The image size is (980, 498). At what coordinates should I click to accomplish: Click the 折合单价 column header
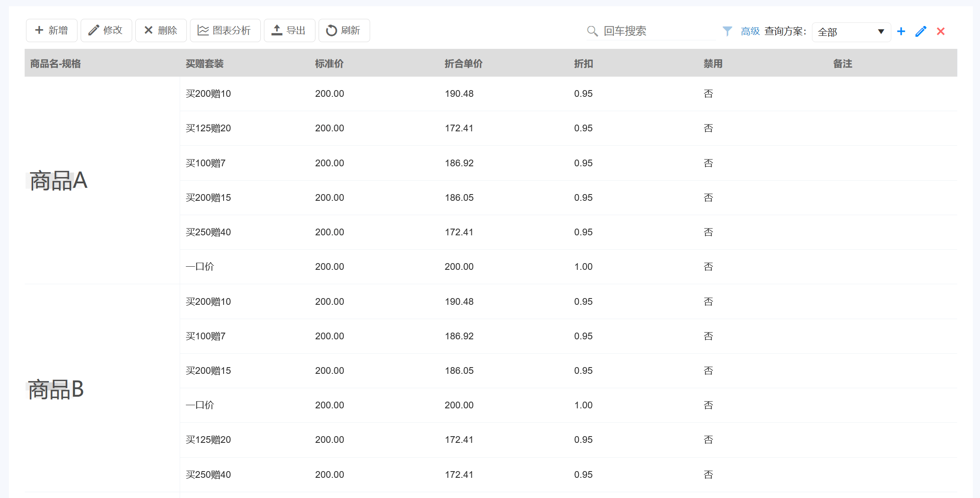tap(463, 64)
